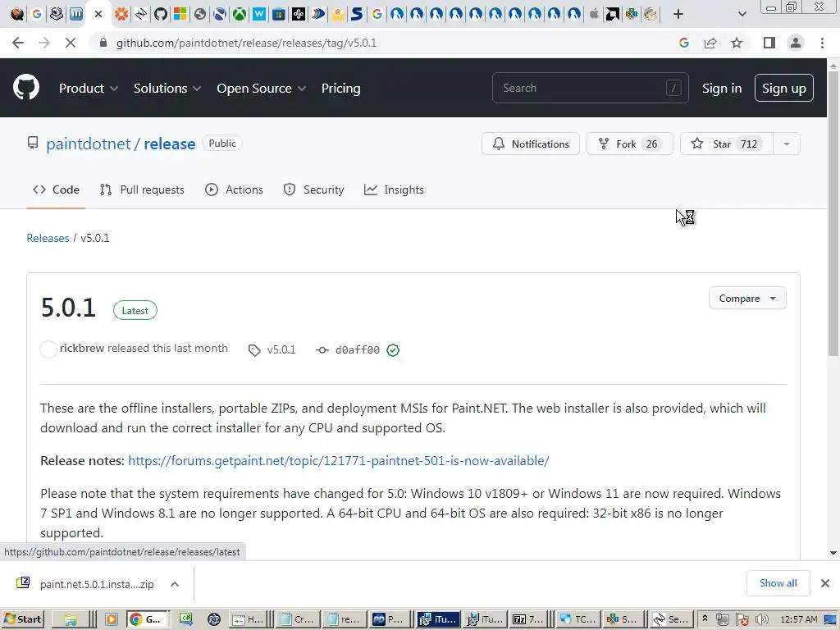
Task: Open a new browser tab
Action: pyautogui.click(x=678, y=14)
